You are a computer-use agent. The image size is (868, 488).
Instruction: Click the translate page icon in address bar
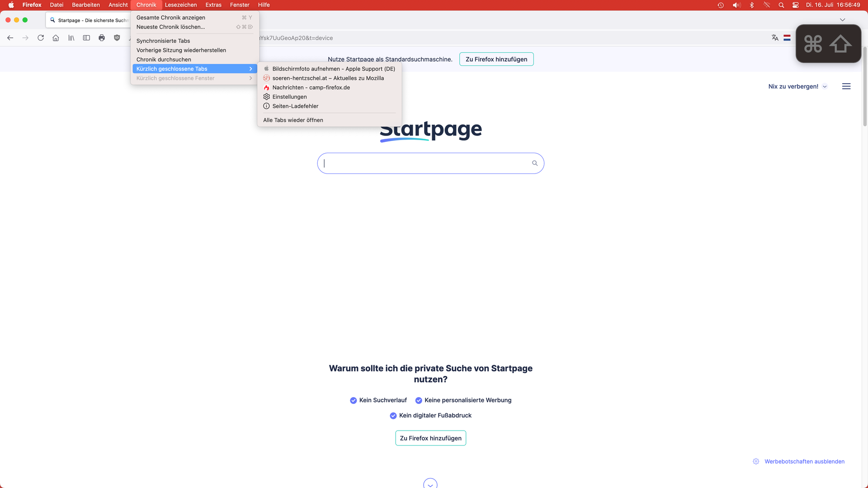[x=775, y=38]
